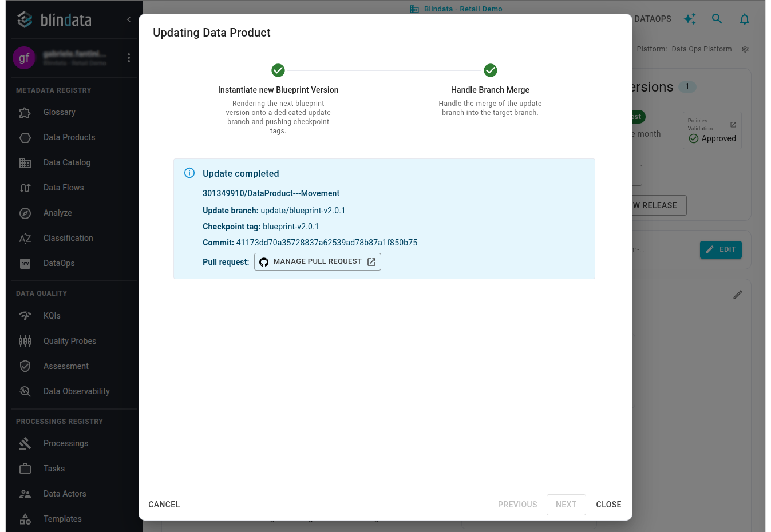Open Data Observability menu entry
The width and height of the screenshot is (771, 532).
(x=77, y=391)
